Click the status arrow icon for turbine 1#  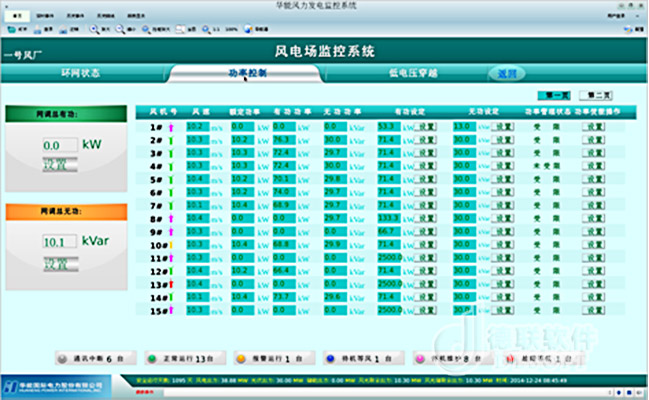tap(172, 127)
